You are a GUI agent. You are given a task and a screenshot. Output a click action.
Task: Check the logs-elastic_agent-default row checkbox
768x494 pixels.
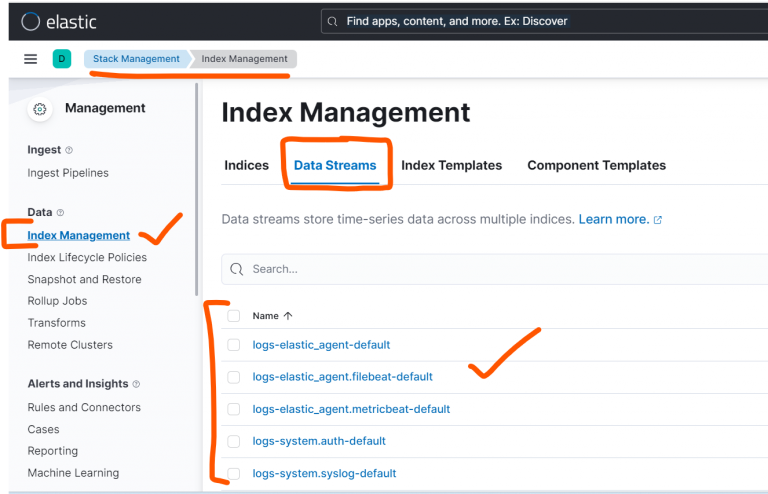click(234, 345)
